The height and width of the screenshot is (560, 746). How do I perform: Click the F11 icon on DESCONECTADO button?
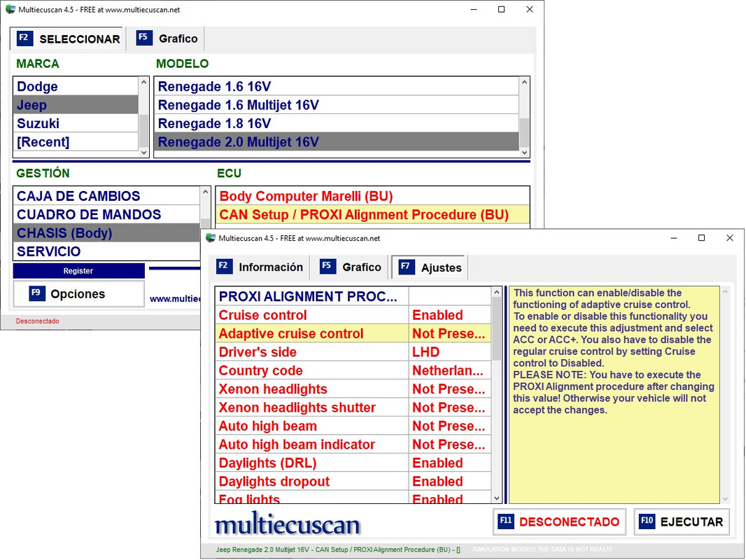pyautogui.click(x=506, y=521)
